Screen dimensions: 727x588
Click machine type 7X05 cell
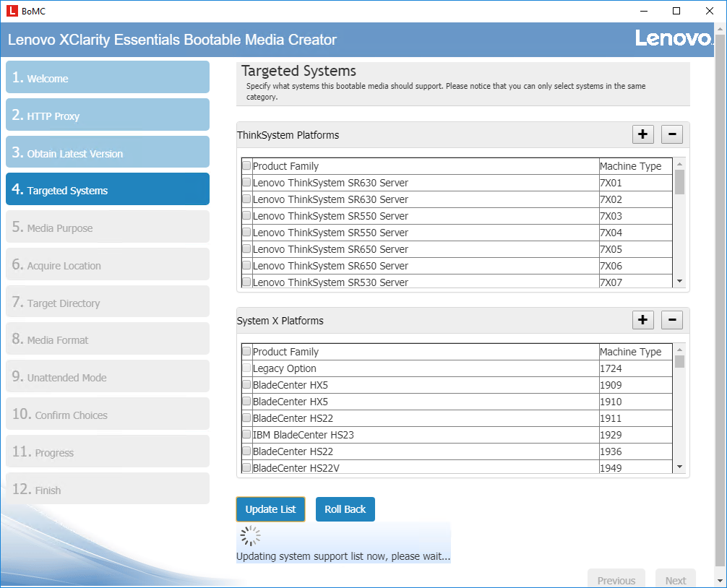tap(636, 249)
